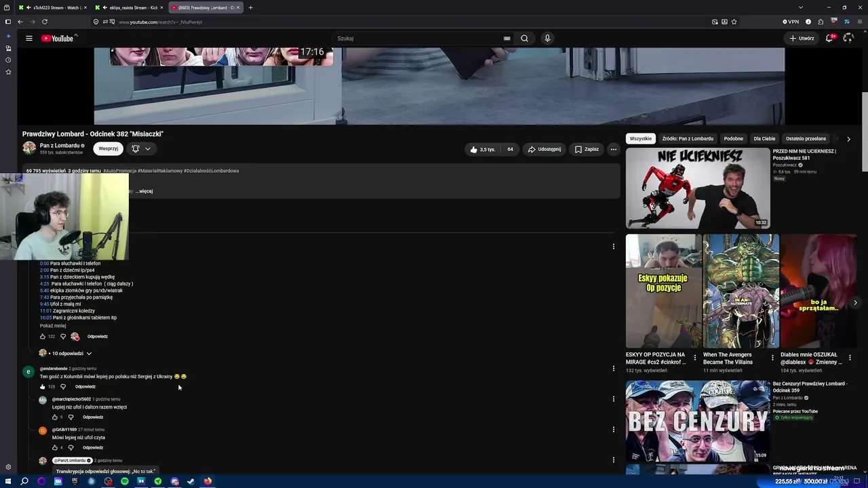Select the Prawdziwy Lombard browser tab
Image resolution: width=868 pixels, height=488 pixels.
pos(205,7)
